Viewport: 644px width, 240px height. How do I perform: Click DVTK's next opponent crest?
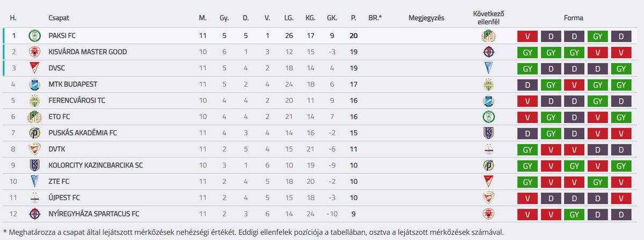click(x=488, y=149)
